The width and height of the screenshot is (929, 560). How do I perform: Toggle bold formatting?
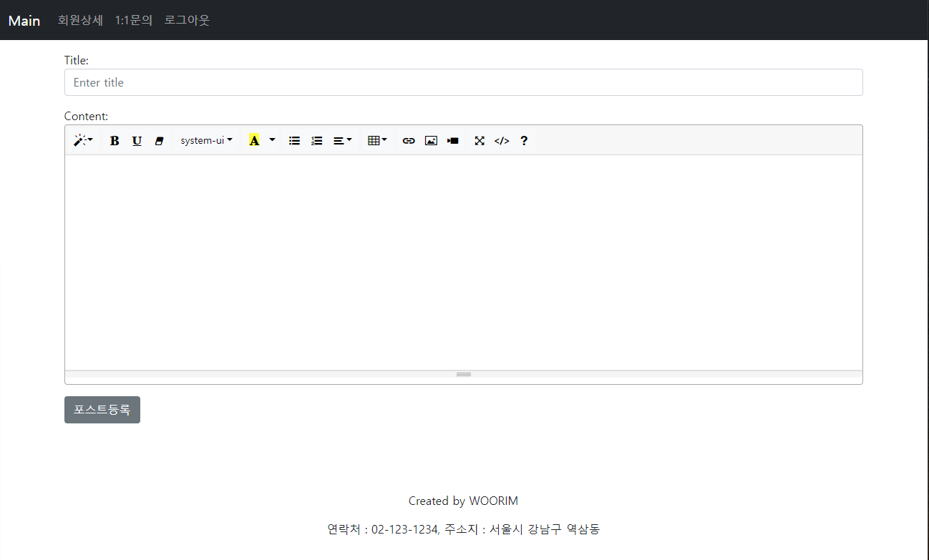[115, 140]
